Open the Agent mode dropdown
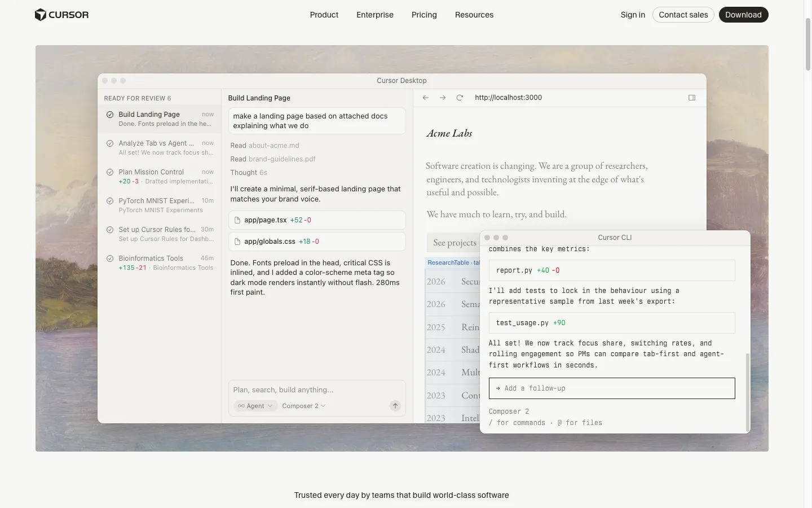 pos(255,406)
